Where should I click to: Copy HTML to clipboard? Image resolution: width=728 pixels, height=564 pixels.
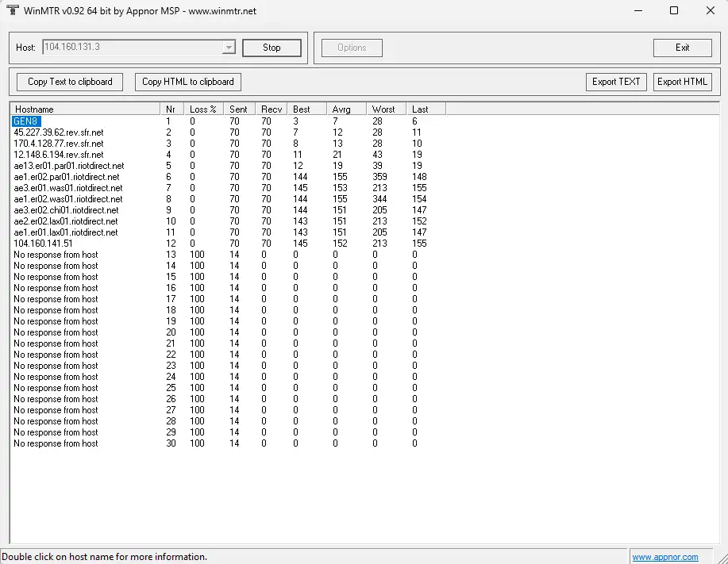187,82
